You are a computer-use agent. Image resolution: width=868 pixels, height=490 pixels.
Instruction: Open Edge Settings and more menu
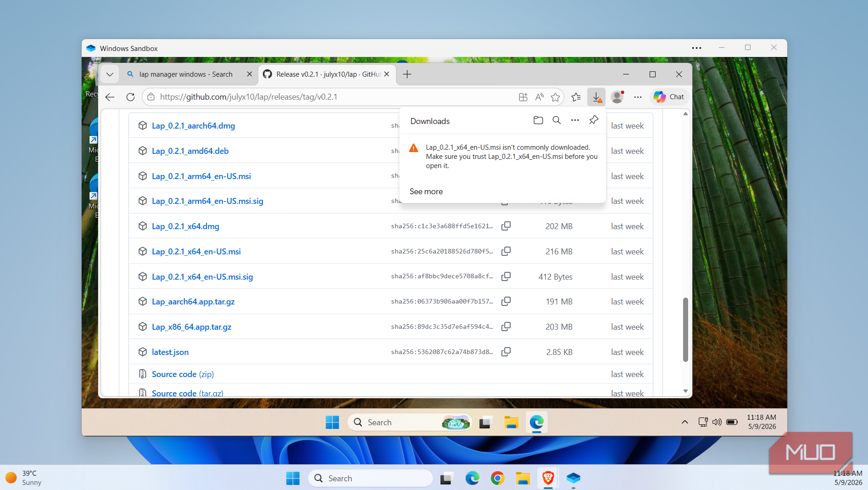click(638, 97)
